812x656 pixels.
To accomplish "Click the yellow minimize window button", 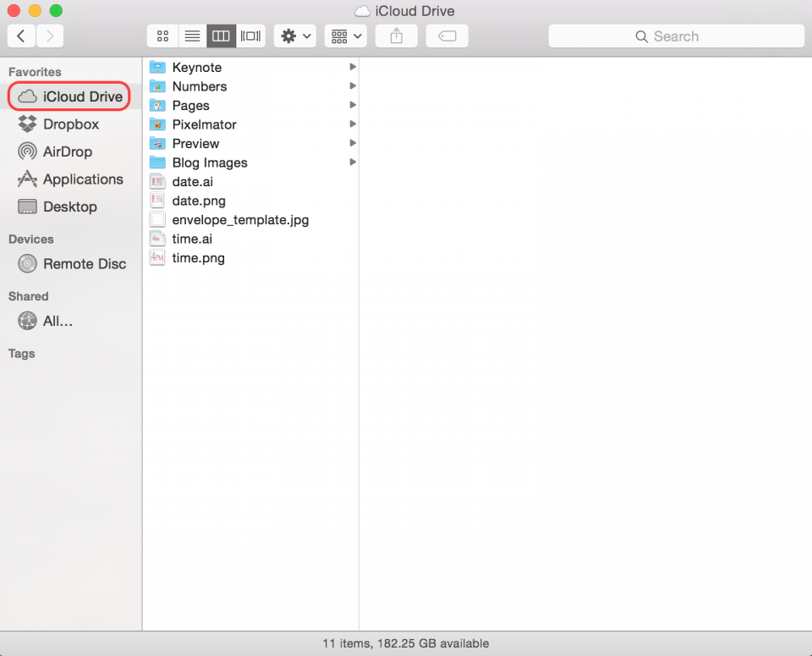I will pyautogui.click(x=35, y=10).
